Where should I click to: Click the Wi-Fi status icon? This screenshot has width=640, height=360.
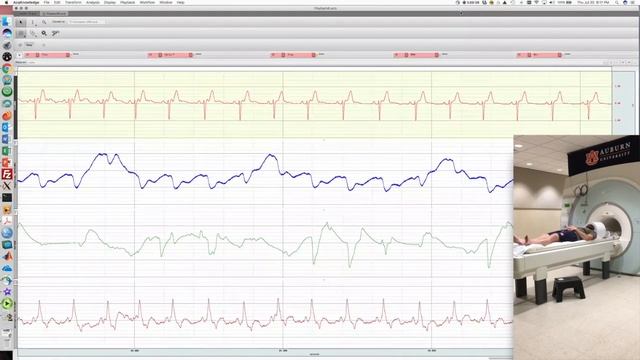coord(536,2)
